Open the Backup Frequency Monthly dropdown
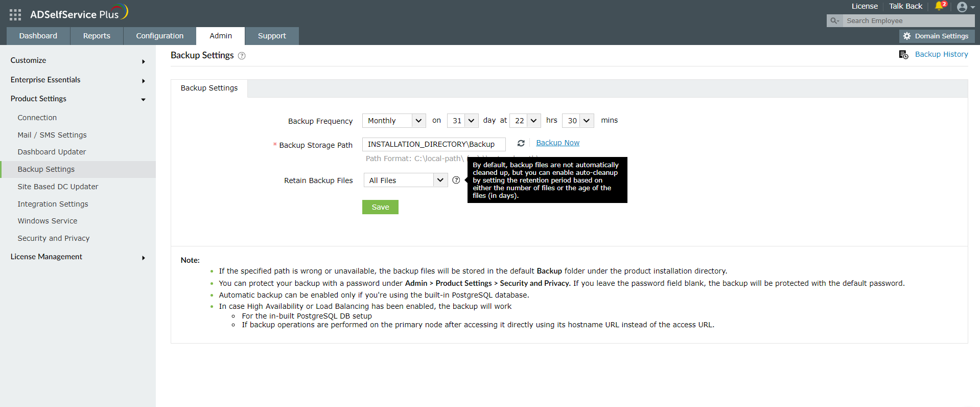Viewport: 980px width, 407px height. point(394,121)
